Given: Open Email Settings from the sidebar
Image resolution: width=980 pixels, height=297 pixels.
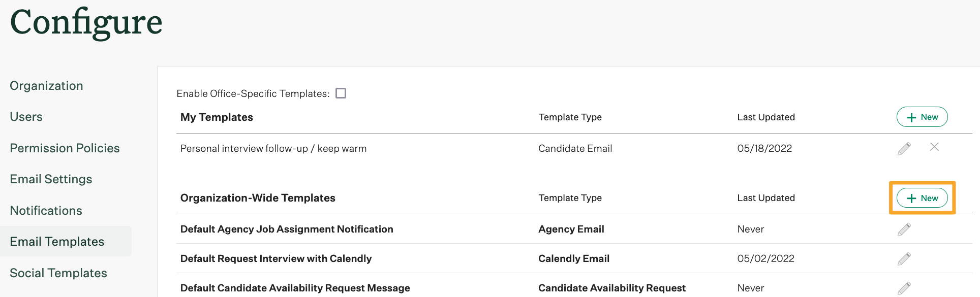Looking at the screenshot, I should 51,179.
